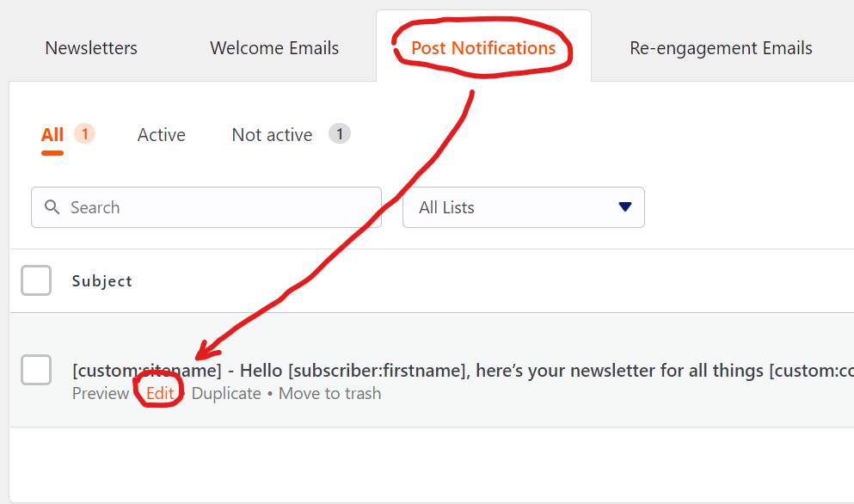Open the All Lists filter dropdown
This screenshot has width=854, height=504.
(524, 207)
